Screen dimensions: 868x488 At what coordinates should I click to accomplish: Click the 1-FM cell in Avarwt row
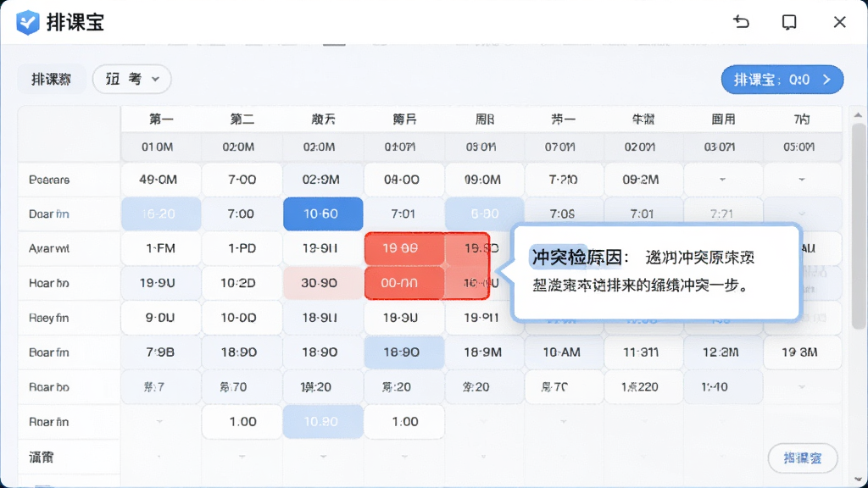pos(161,248)
